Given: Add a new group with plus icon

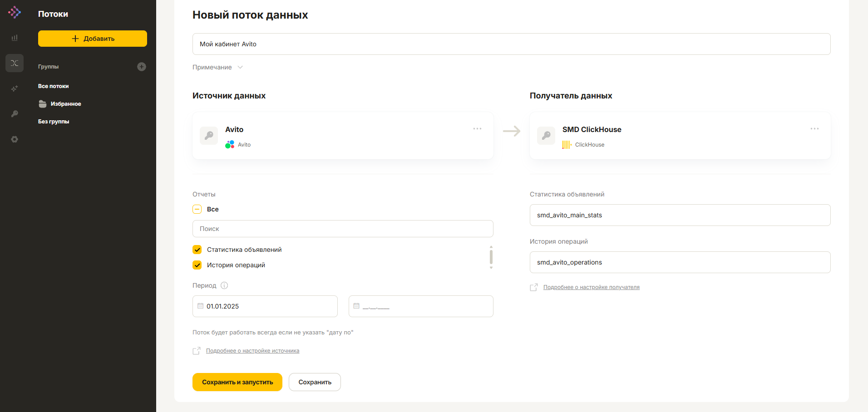Looking at the screenshot, I should [142, 67].
